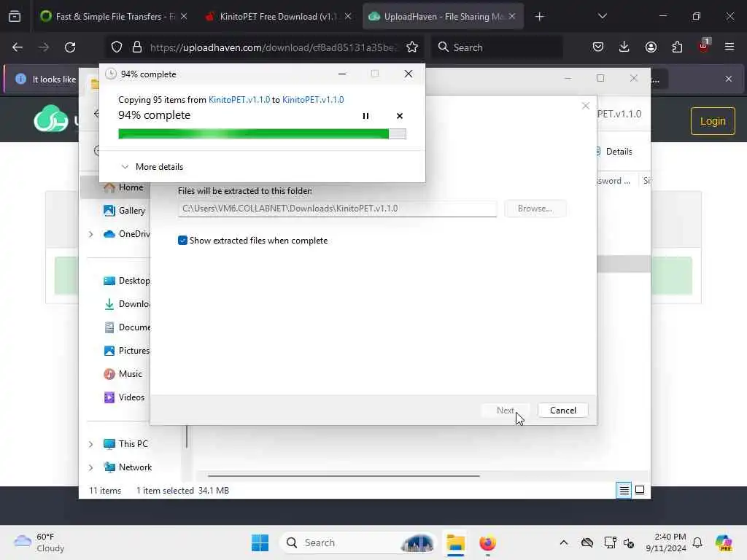Open File Explorer from the taskbar

pos(455,542)
